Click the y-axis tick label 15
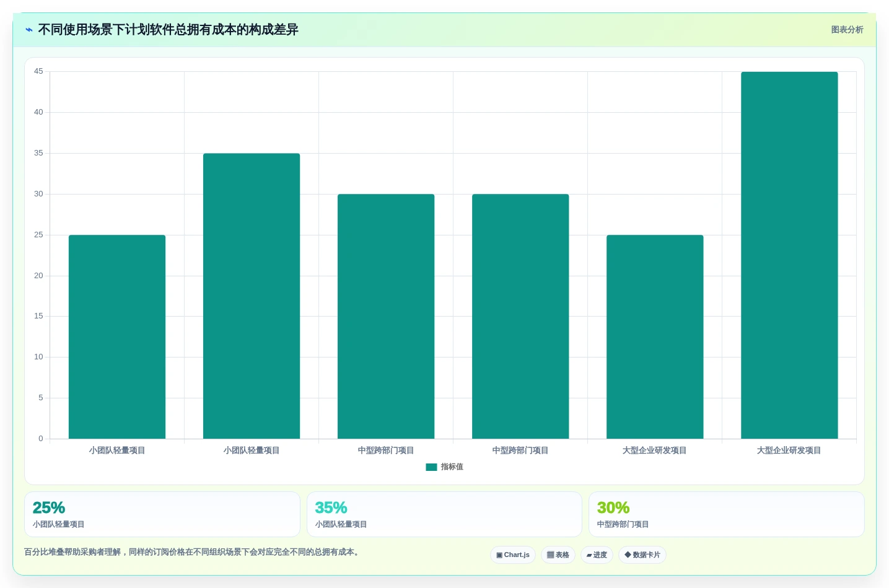Screen dimensions: 889x588 coord(38,316)
